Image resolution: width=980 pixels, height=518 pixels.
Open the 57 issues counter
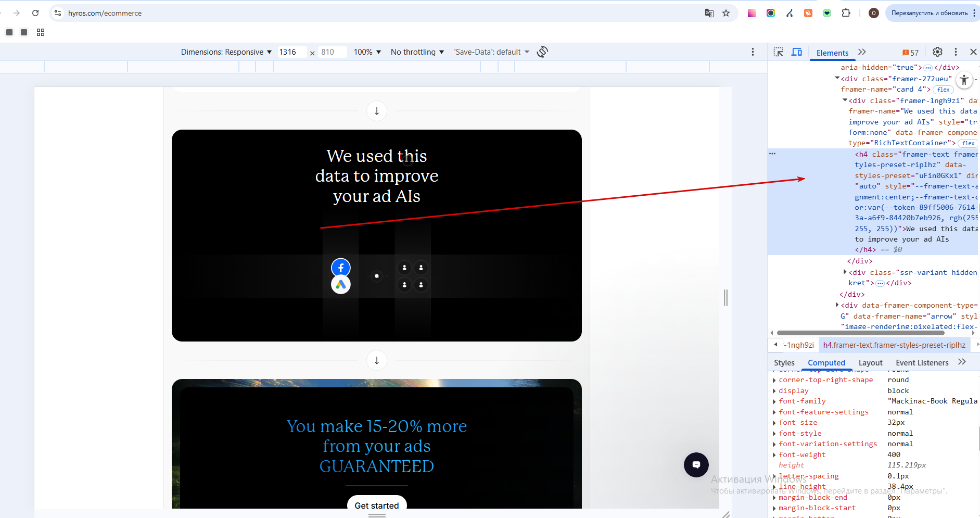pos(911,53)
